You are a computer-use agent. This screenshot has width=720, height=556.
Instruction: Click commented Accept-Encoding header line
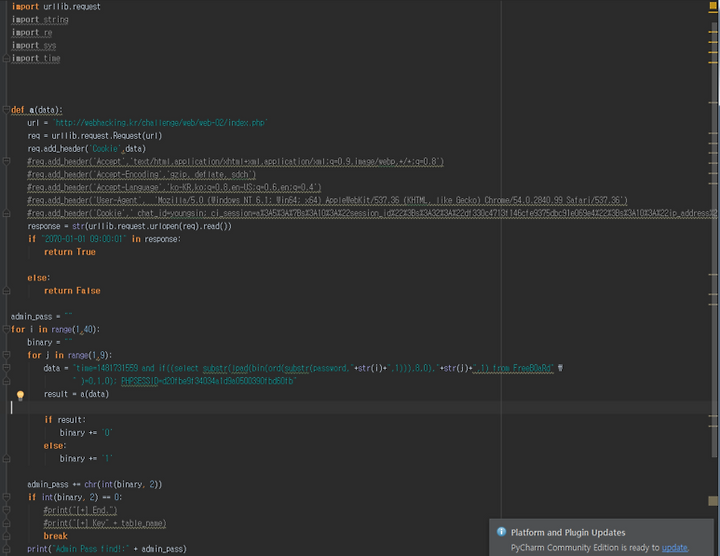tap(141, 174)
